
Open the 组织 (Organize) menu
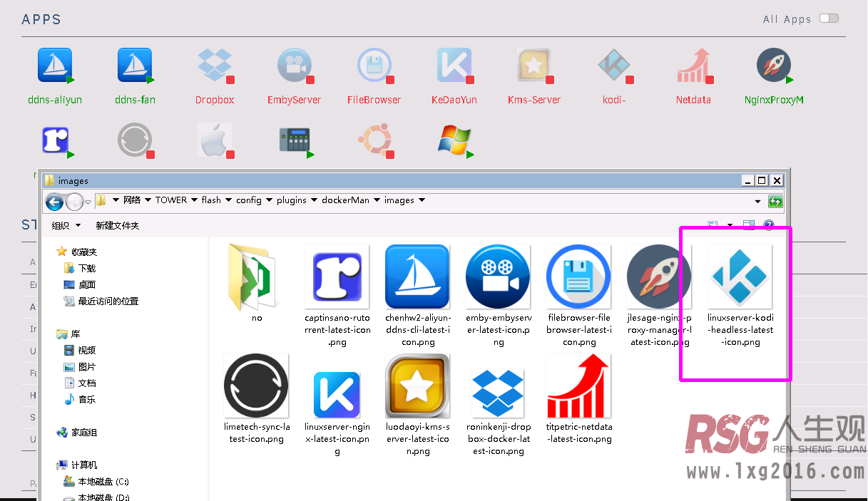pos(66,225)
